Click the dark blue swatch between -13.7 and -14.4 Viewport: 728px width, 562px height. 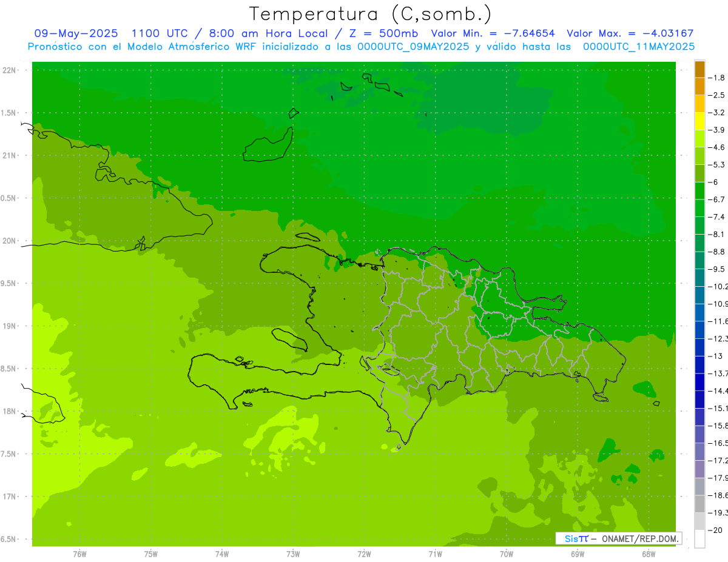699,382
